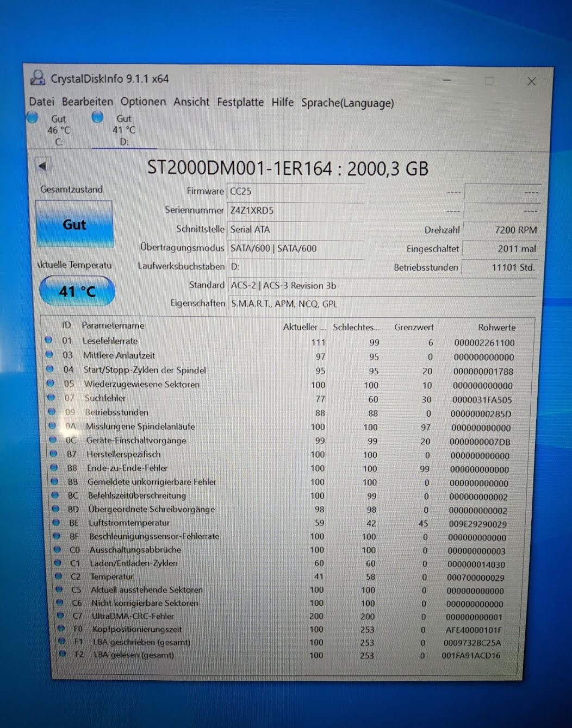Click raw value 009E29290029
572x728 pixels.
[x=477, y=524]
